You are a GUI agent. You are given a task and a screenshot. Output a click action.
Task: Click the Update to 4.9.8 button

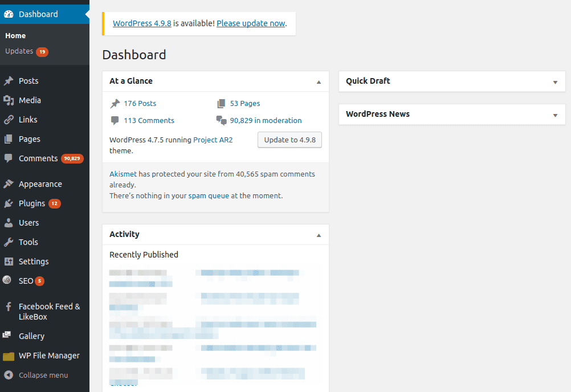[x=290, y=140]
